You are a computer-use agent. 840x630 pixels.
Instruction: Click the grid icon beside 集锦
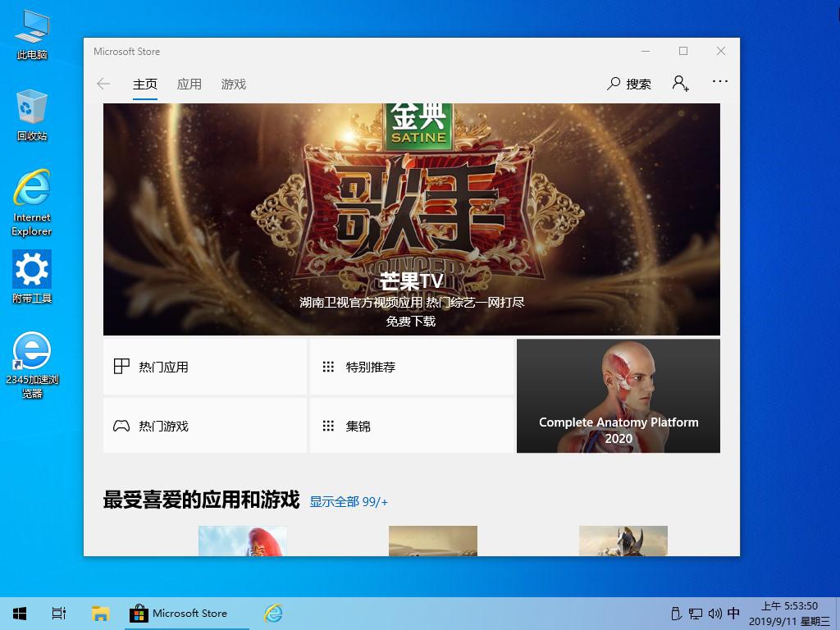[x=328, y=426]
